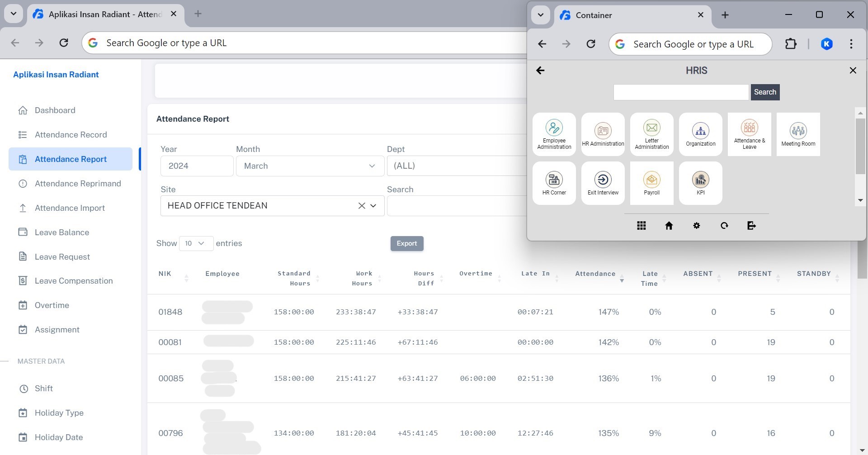The height and width of the screenshot is (455, 868).
Task: Open the Site dropdown chevron
Action: (x=373, y=206)
